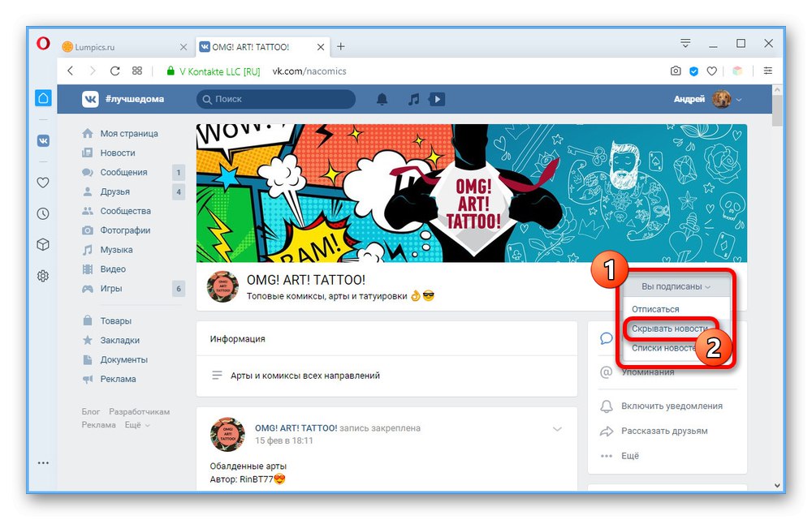Open Игры in the left menu
Viewport: 812px width, 520px height.
point(110,289)
